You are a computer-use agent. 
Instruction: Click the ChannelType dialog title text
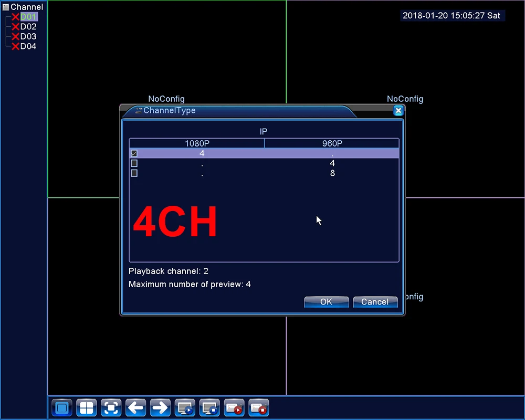click(x=170, y=111)
